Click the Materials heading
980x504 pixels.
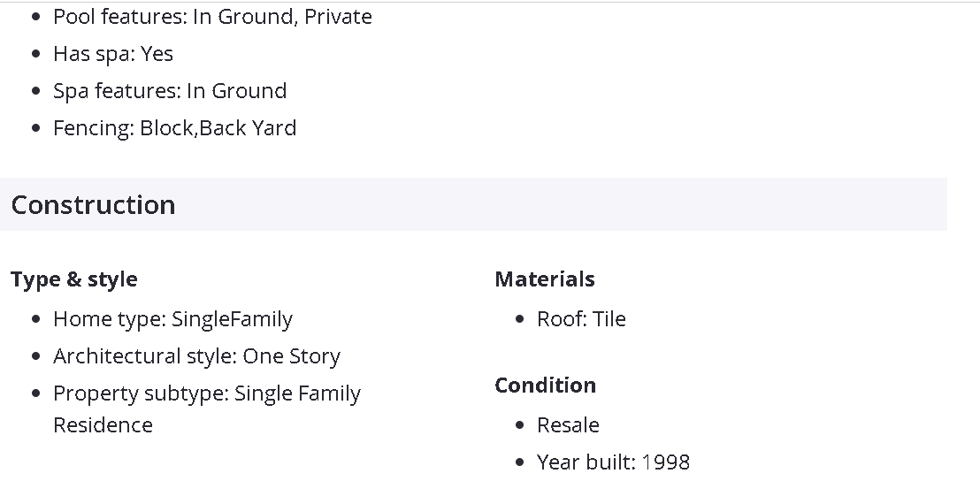click(545, 279)
